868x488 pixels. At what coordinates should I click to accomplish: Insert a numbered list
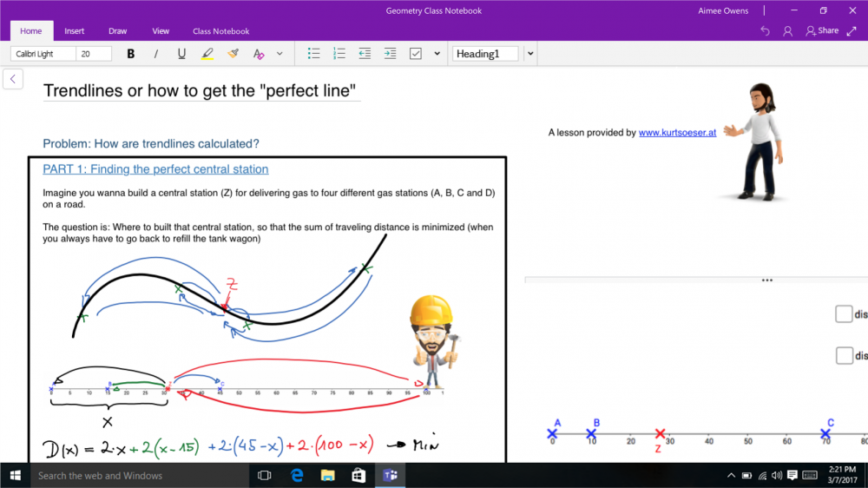point(339,54)
